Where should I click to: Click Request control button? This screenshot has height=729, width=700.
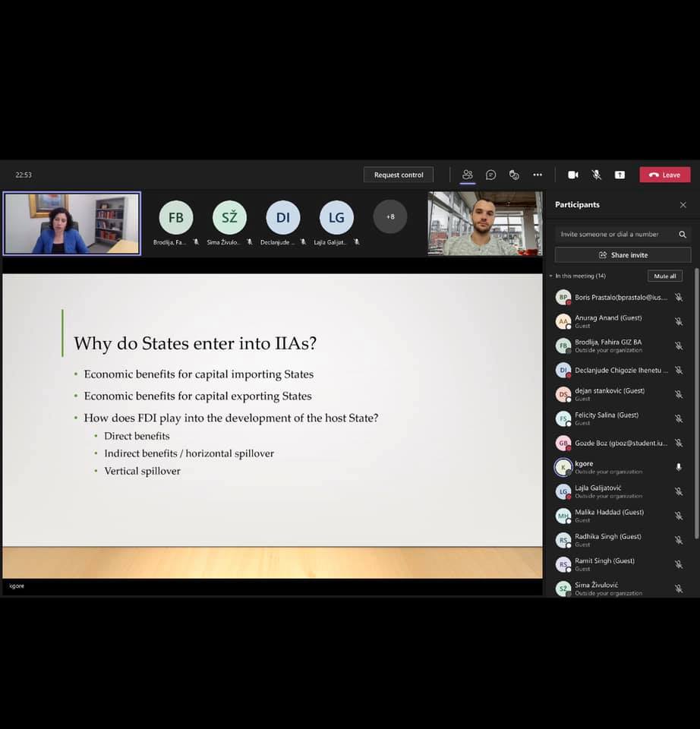click(399, 175)
